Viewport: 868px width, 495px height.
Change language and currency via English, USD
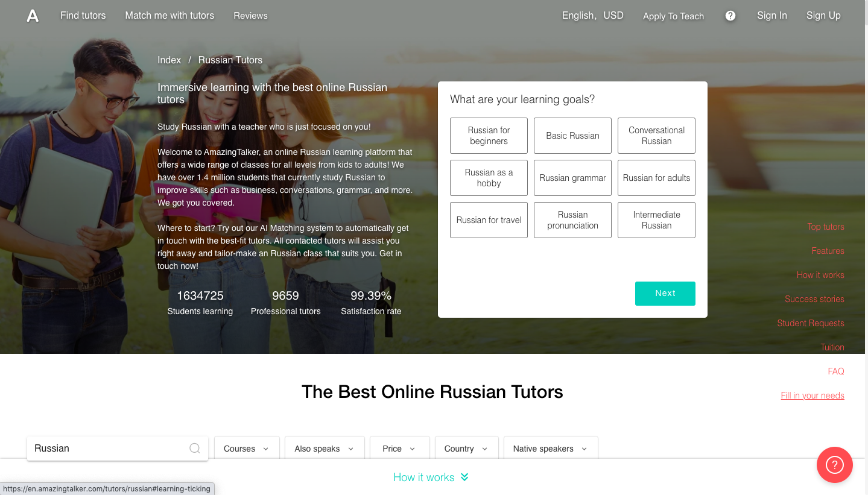pos(592,16)
